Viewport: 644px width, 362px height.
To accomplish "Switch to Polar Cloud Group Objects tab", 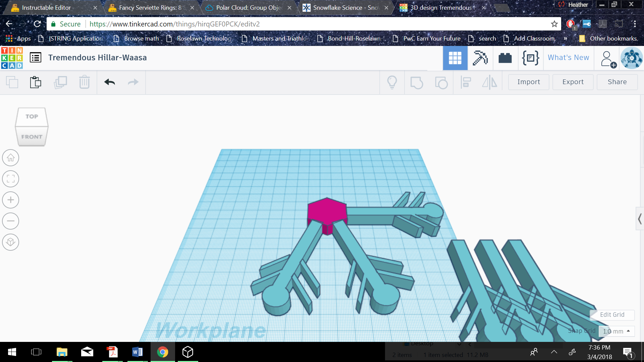I will pyautogui.click(x=249, y=8).
